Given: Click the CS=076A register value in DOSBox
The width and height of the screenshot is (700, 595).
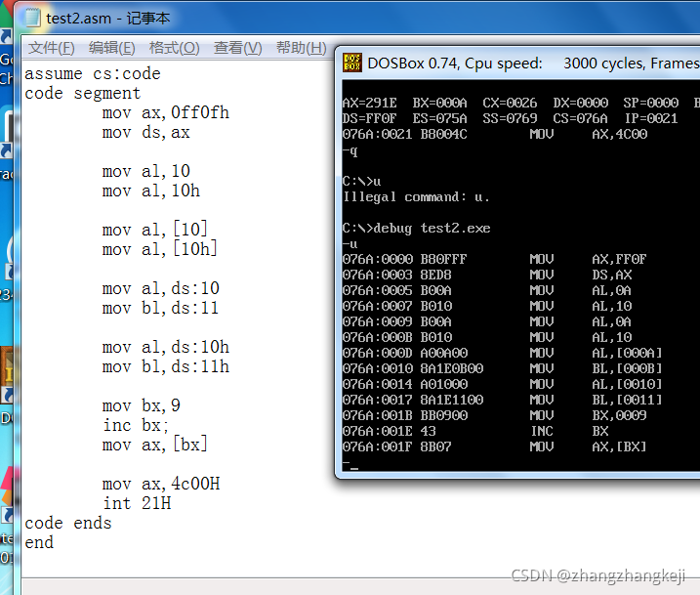Looking at the screenshot, I should click(580, 118).
